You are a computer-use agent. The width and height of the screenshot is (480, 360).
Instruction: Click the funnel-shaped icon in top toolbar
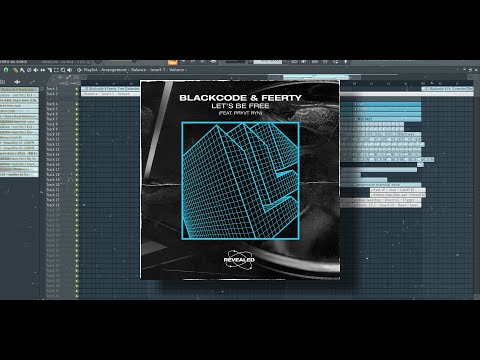coord(345,62)
